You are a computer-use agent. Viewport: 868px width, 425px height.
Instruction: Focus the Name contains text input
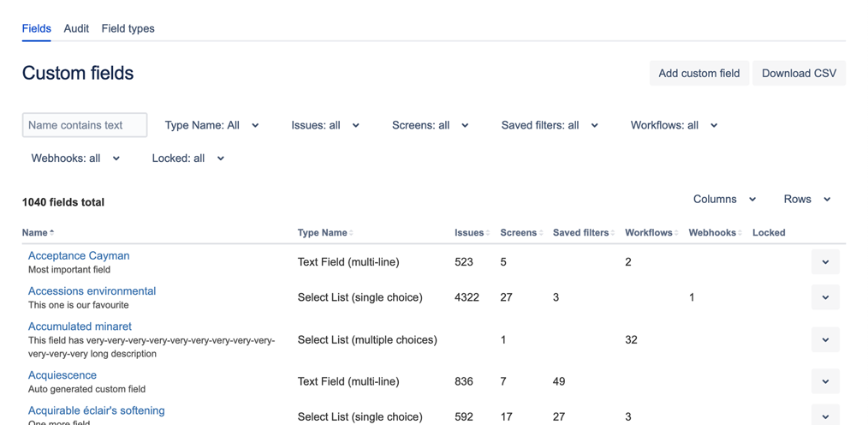pos(85,125)
